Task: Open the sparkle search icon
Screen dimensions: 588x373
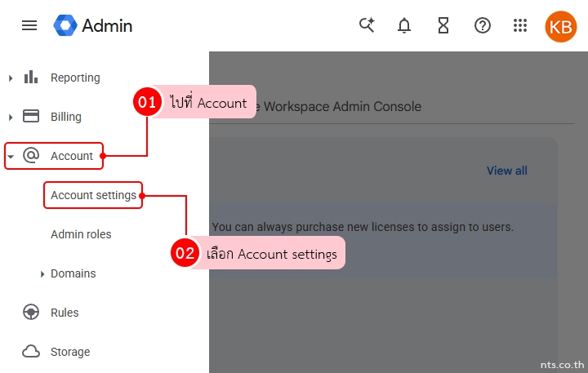Action: point(367,25)
